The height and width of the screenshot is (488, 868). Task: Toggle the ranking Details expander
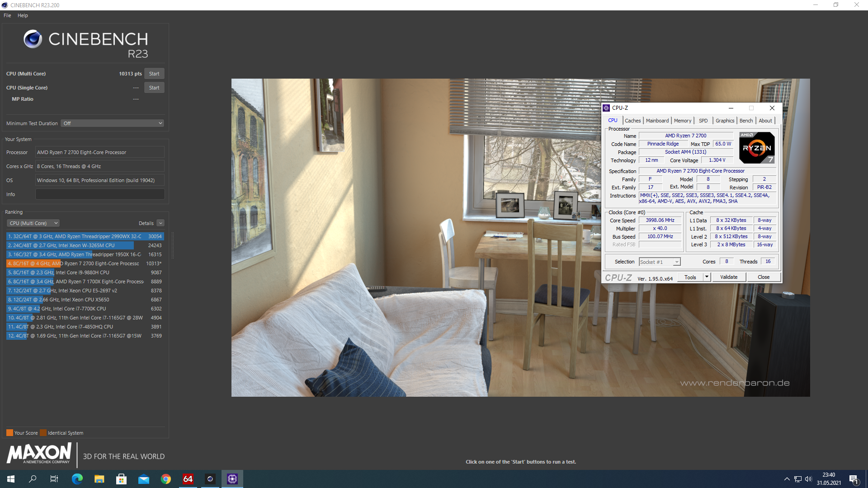(x=160, y=223)
